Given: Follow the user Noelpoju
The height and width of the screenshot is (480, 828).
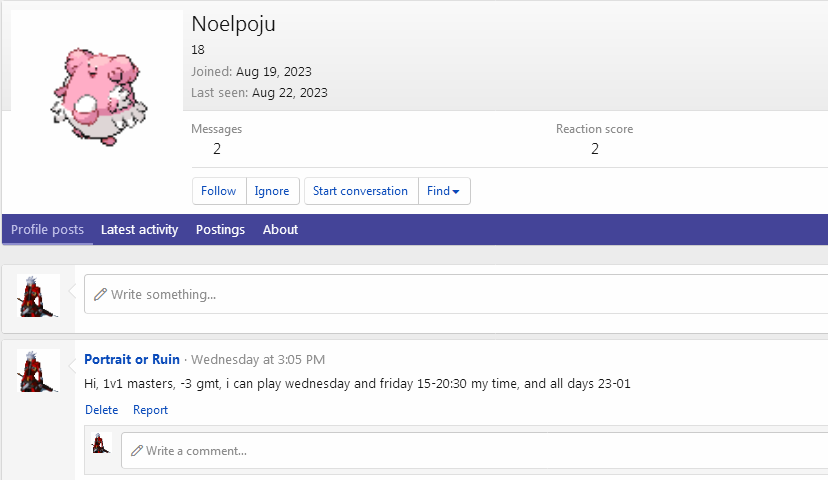Looking at the screenshot, I should tap(219, 191).
